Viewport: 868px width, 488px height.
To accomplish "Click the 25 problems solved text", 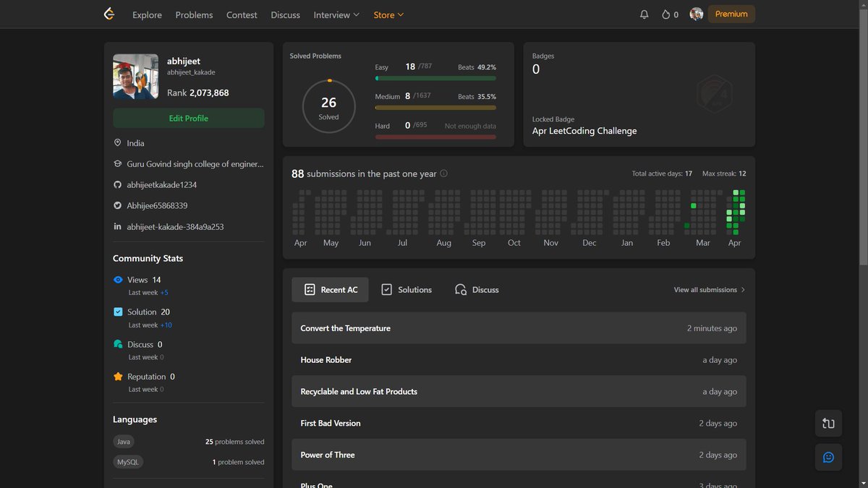I will click(235, 442).
